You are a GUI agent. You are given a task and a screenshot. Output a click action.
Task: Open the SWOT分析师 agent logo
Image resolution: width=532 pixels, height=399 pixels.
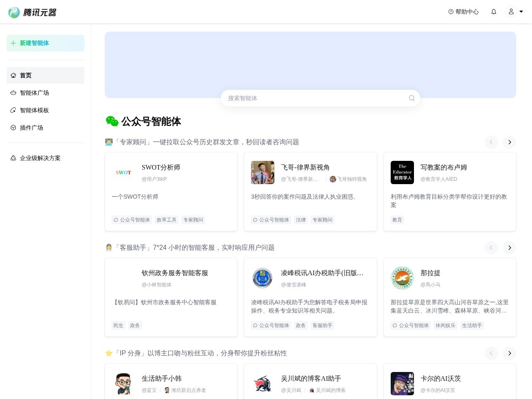point(123,172)
